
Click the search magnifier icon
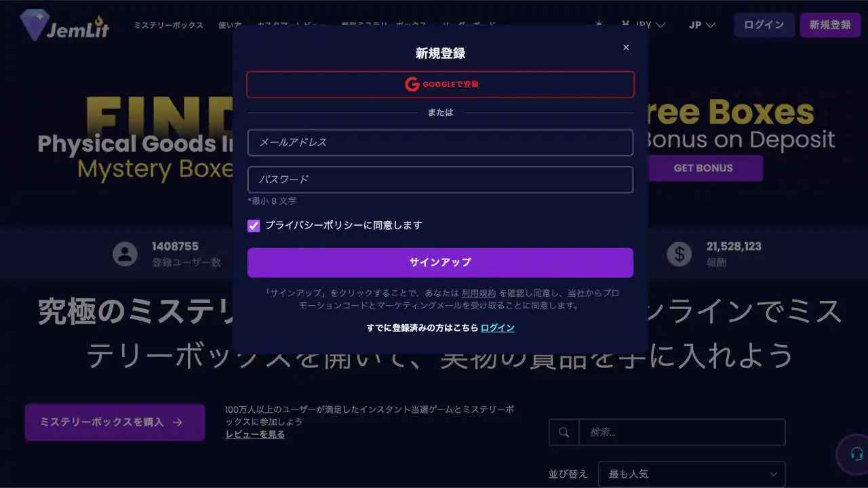[564, 432]
